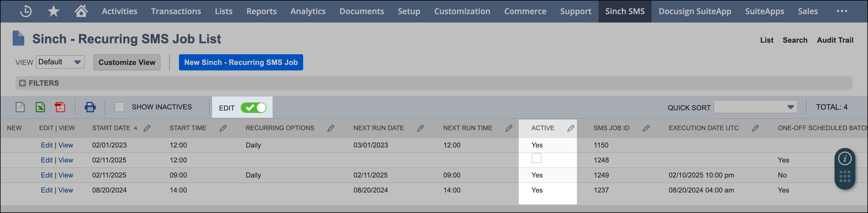
Task: Open the Recent Records clock icon
Action: 26,11
